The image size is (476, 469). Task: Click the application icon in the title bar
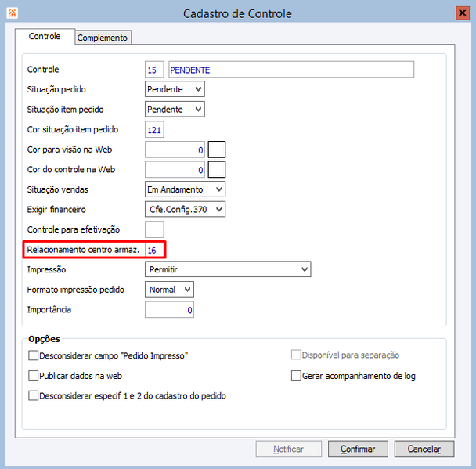click(13, 13)
